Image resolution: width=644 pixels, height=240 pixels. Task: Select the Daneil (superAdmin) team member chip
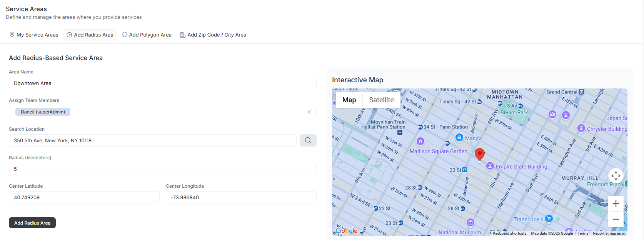point(43,112)
